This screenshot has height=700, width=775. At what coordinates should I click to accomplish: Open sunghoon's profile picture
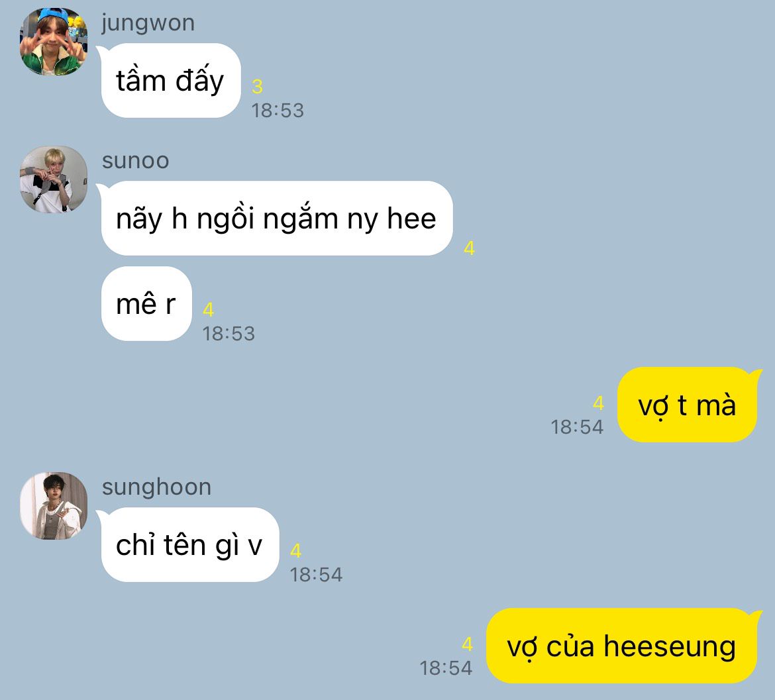pyautogui.click(x=54, y=506)
